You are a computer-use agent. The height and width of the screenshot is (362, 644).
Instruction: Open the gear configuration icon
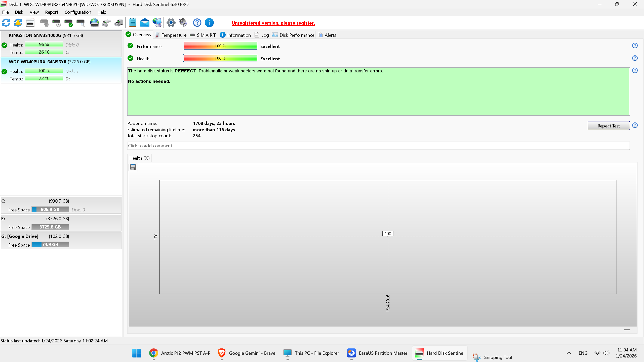pyautogui.click(x=171, y=23)
